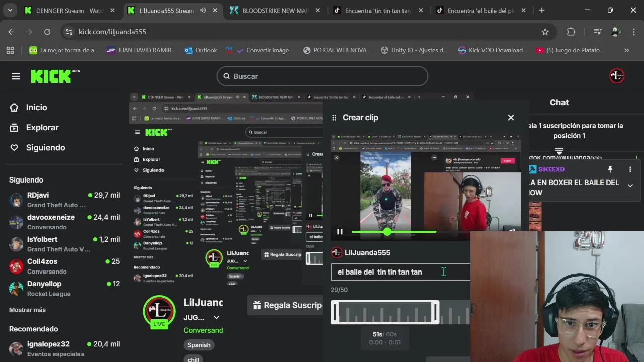Open the PORTAL WEB NOVA... bookmark
Viewport: 644px width, 362px height.
337,50
